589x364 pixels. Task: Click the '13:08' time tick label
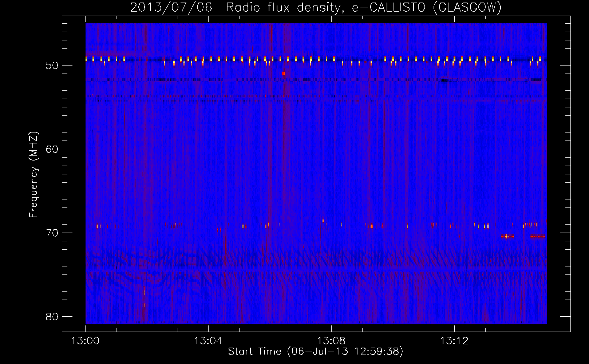click(x=331, y=341)
